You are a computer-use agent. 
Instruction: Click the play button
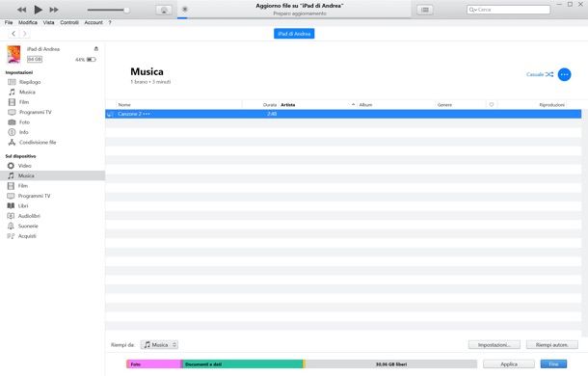(x=38, y=10)
